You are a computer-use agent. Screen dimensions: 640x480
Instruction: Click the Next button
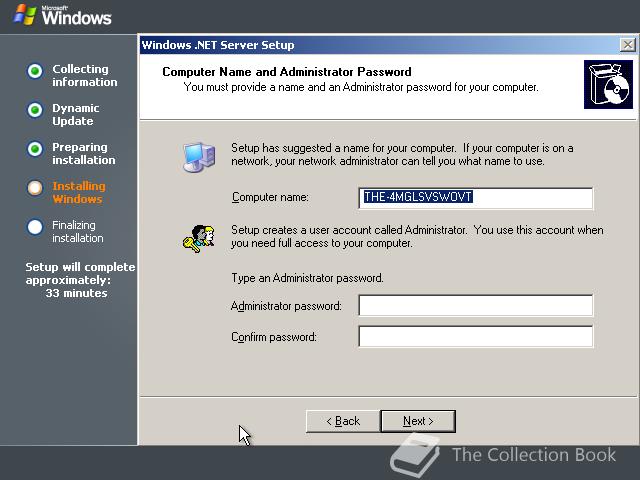click(418, 421)
